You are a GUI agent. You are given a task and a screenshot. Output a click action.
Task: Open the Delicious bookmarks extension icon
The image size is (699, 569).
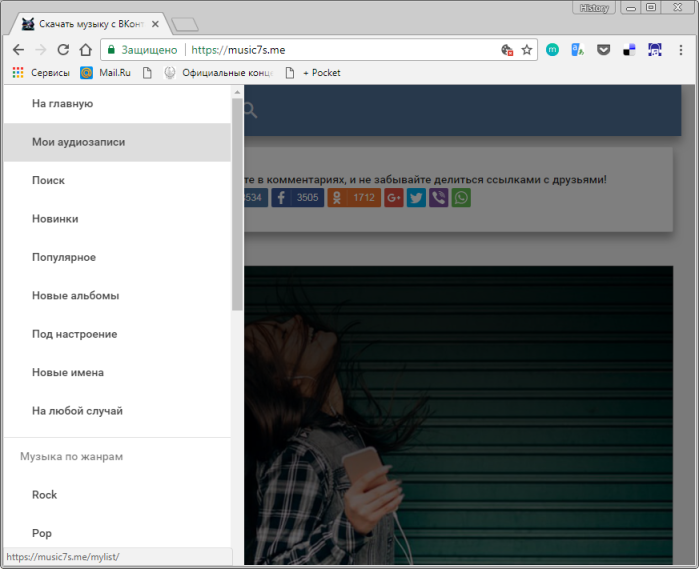(x=629, y=50)
